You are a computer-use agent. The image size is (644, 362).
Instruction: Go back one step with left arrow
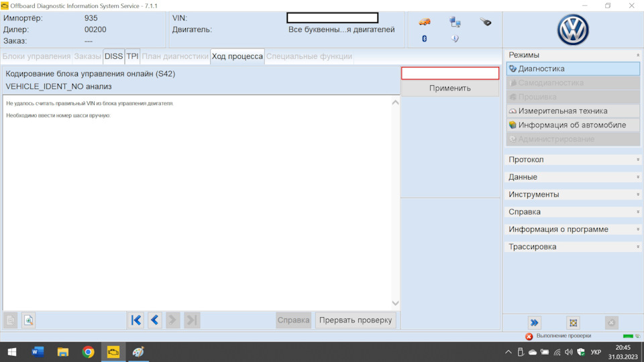pyautogui.click(x=155, y=320)
